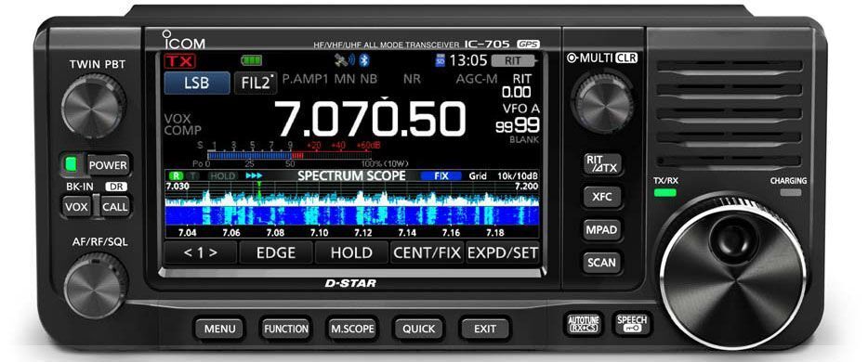Push the POWER button
The height and width of the screenshot is (362, 868).
(108, 164)
